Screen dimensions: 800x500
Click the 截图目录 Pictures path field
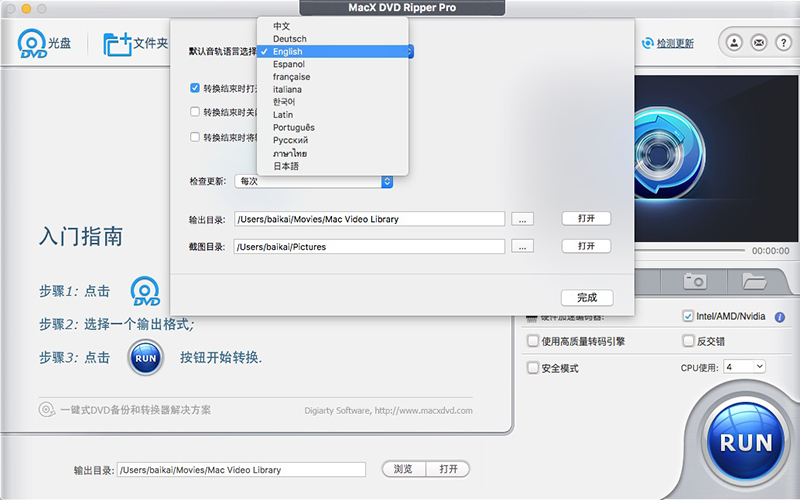[369, 246]
